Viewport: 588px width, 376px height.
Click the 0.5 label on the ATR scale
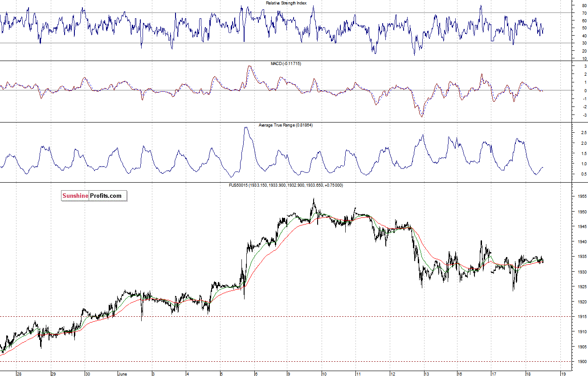click(584, 174)
